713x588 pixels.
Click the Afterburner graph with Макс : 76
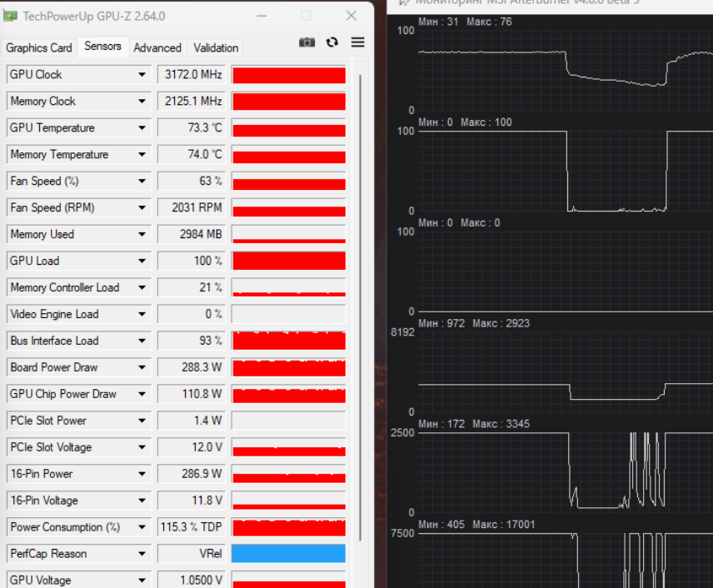click(566, 70)
